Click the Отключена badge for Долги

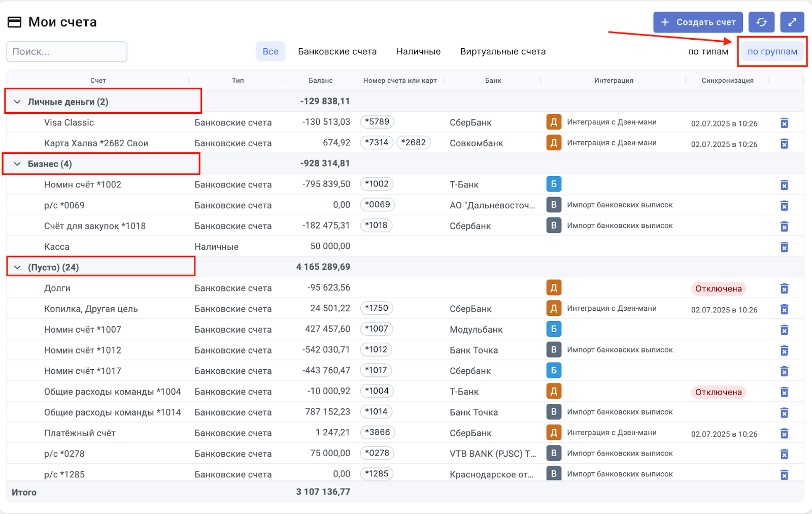tap(718, 288)
